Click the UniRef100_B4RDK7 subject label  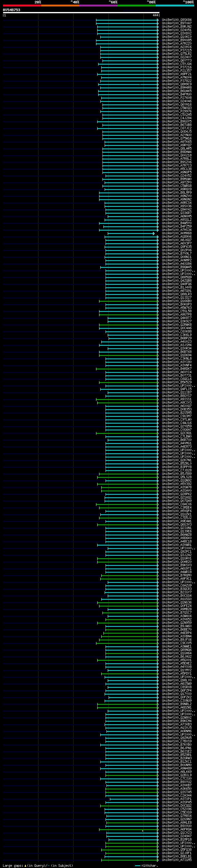(x=176, y=369)
